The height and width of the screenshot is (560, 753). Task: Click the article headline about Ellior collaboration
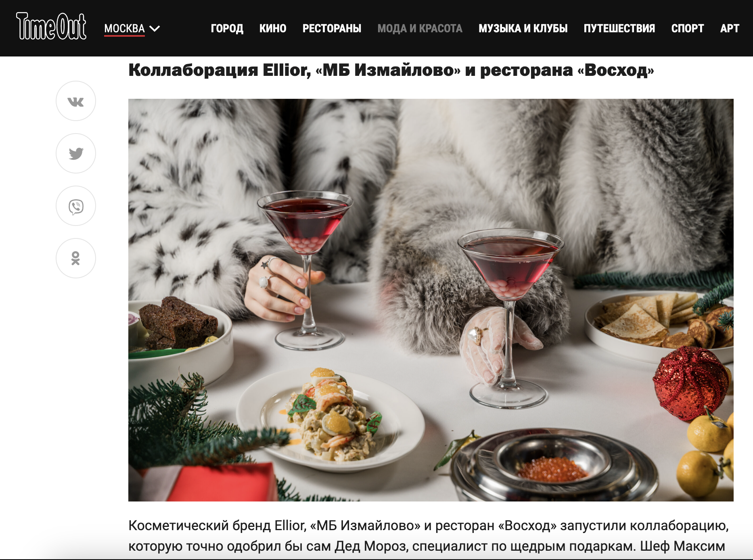[x=391, y=70]
